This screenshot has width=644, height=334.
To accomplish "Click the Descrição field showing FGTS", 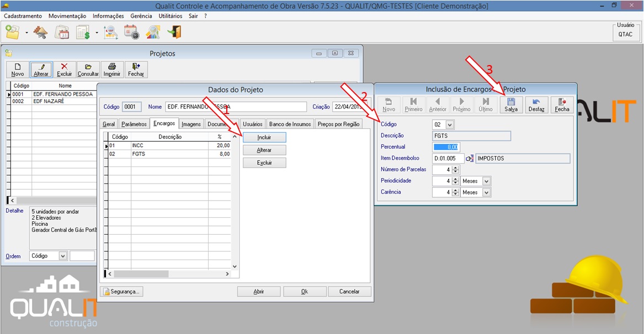I will tap(471, 136).
